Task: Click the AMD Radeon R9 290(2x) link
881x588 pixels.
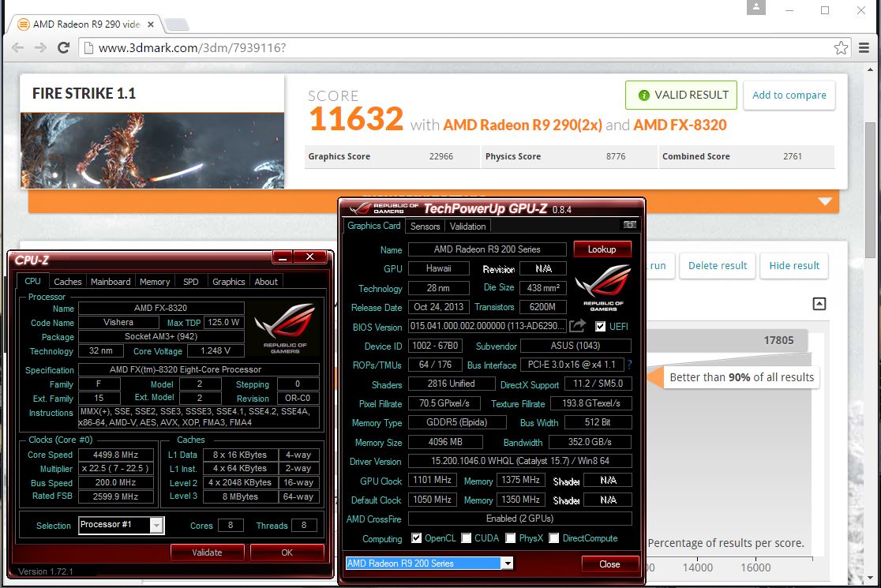Action: click(523, 125)
